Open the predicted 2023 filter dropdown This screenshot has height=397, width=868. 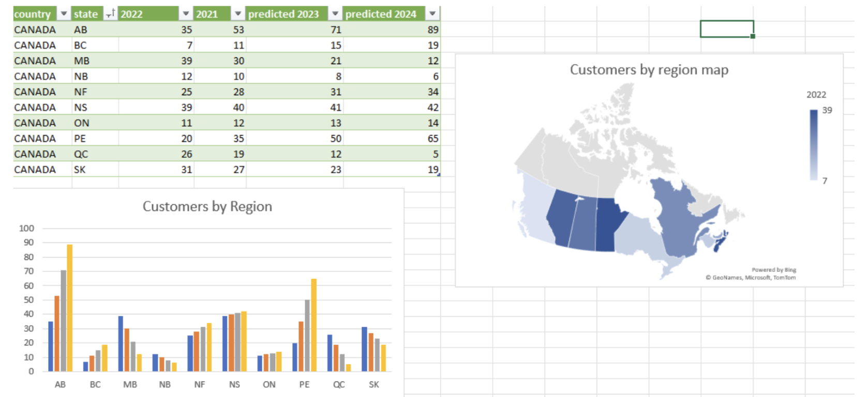point(335,14)
